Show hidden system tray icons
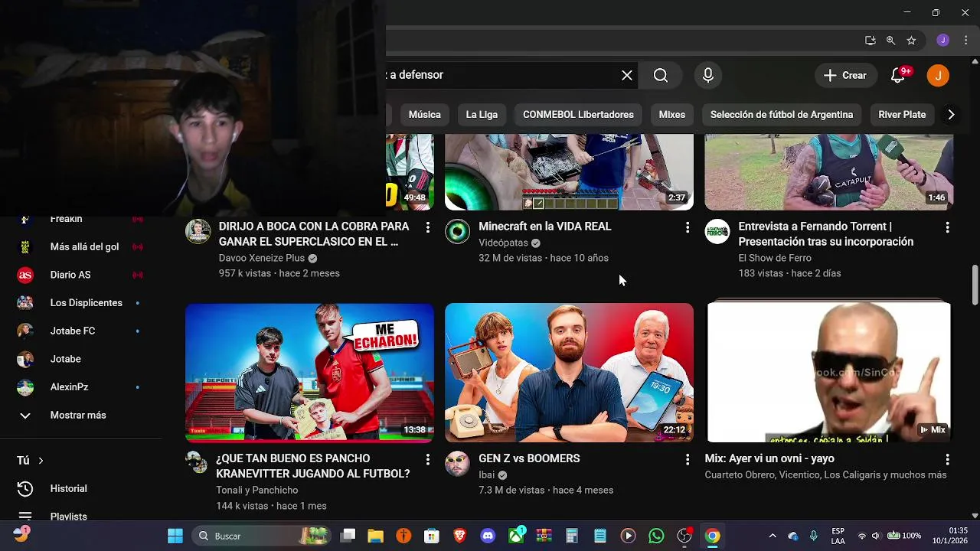The image size is (980, 551). point(773,536)
